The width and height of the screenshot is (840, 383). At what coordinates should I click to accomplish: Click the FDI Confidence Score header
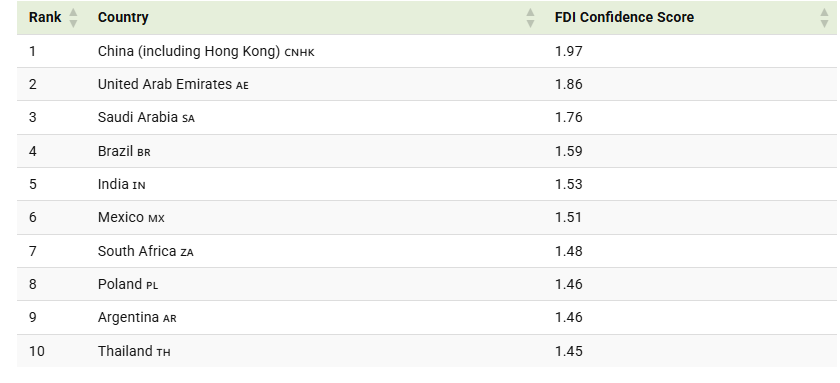(624, 17)
